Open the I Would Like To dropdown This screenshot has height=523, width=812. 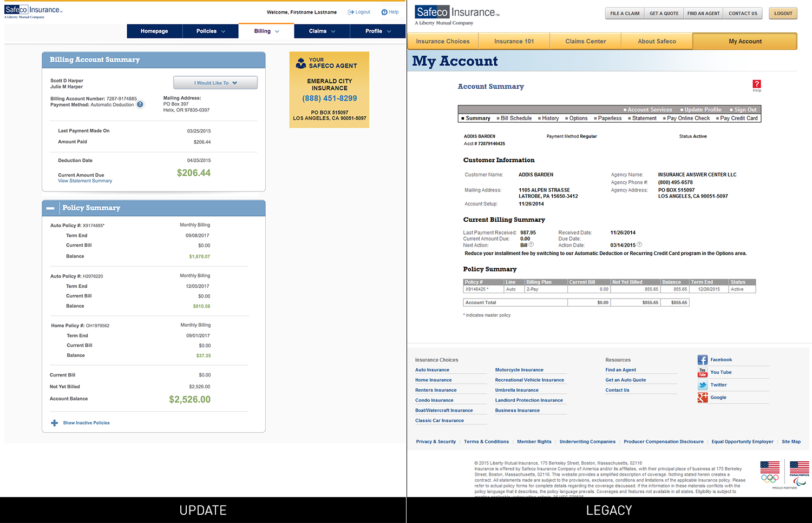pos(215,83)
